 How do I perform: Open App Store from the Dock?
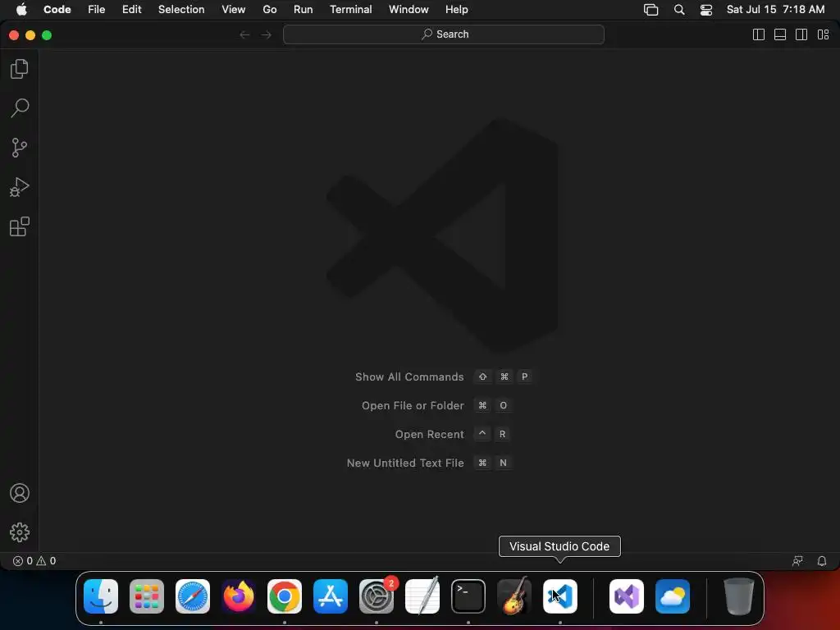tap(331, 596)
